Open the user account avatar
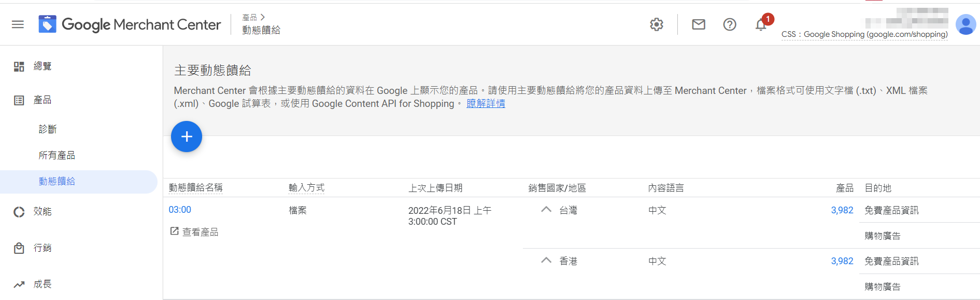980x300 pixels. 966,24
